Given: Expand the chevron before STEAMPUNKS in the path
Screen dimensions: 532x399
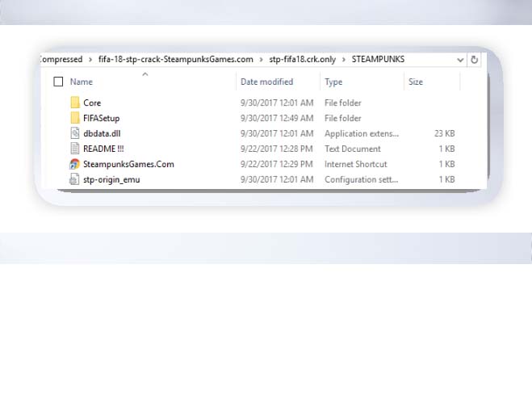Looking at the screenshot, I should (x=344, y=60).
